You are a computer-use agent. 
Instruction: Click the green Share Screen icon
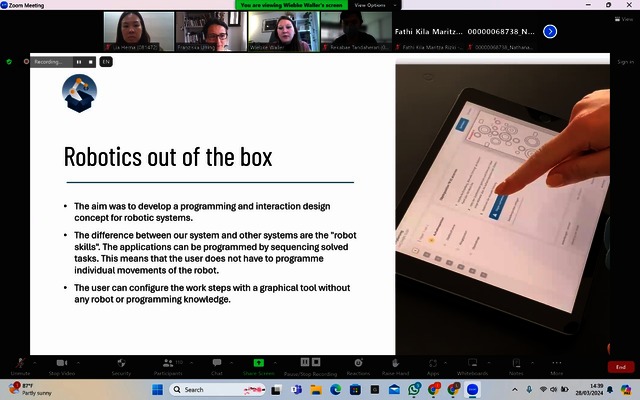(258, 362)
